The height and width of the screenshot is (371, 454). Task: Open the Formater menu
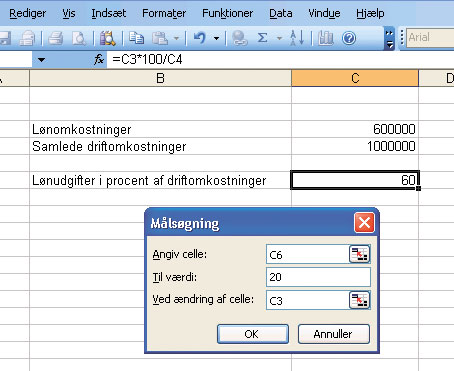(164, 13)
